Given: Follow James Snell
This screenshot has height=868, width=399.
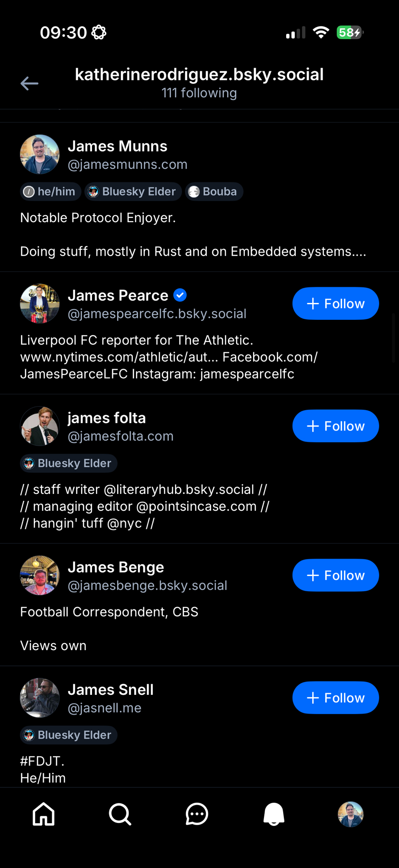Looking at the screenshot, I should click(336, 697).
